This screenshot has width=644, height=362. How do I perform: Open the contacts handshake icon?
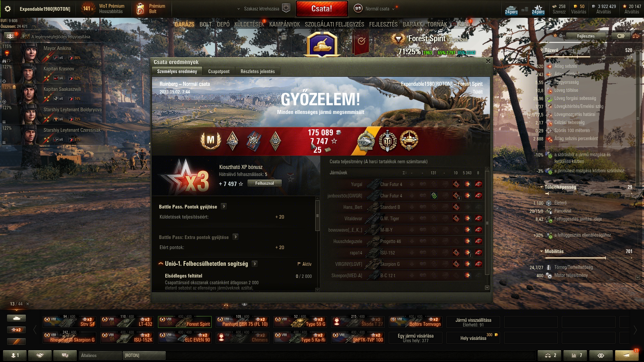pyautogui.click(x=40, y=355)
